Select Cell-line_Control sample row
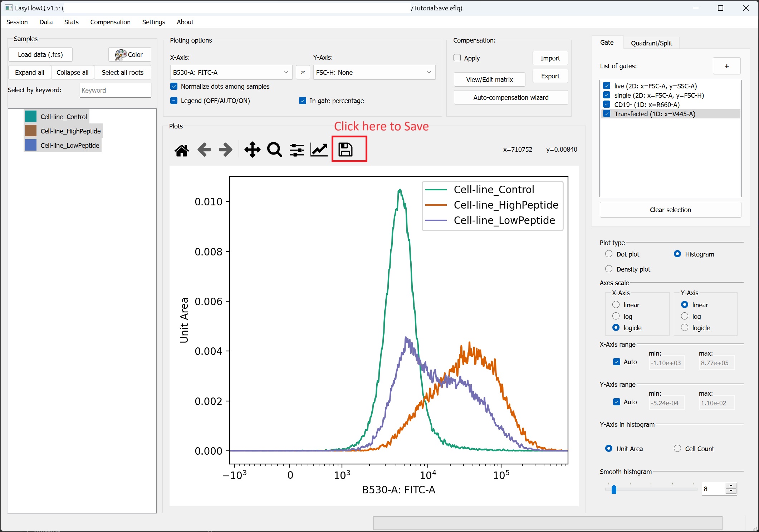This screenshot has width=759, height=532. (57, 117)
